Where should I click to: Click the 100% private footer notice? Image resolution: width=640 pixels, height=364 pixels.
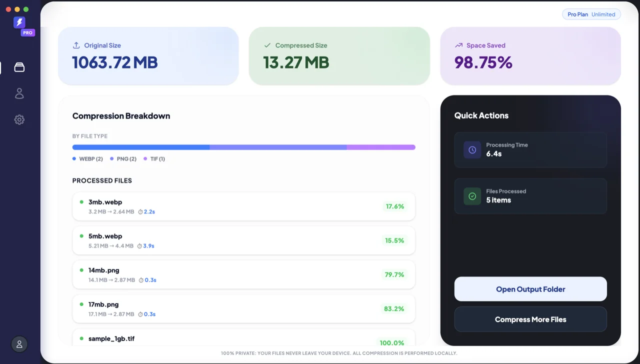(339, 353)
